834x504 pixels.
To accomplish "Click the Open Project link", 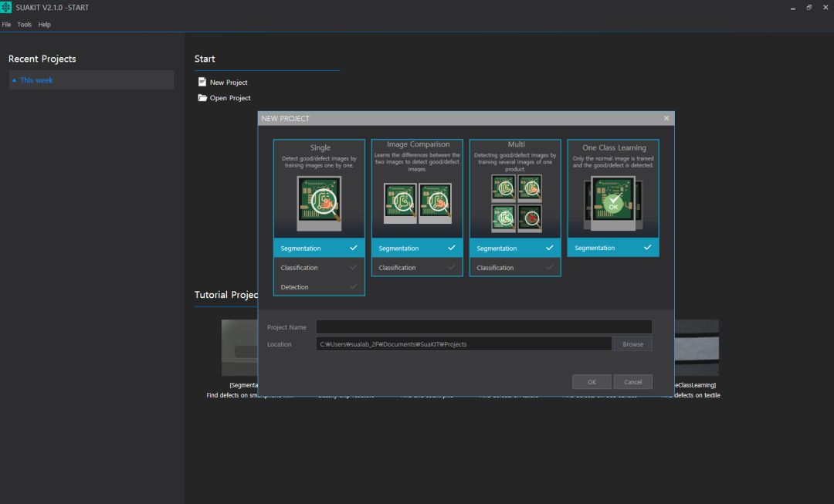I will (230, 98).
